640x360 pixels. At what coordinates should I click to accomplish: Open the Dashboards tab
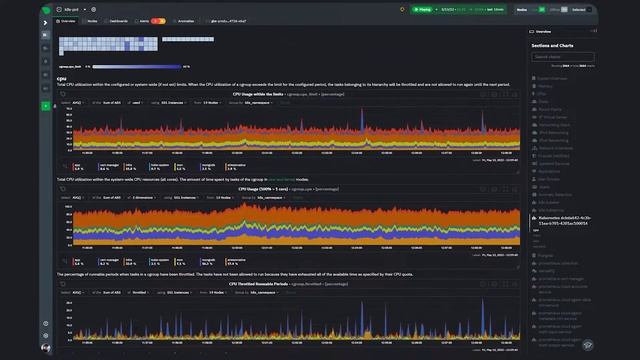[x=116, y=21]
